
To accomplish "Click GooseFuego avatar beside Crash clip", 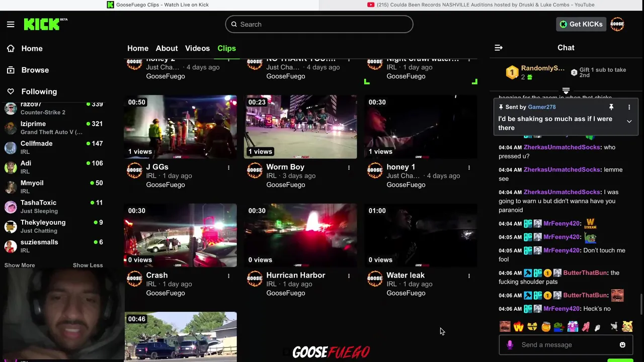I will (134, 278).
